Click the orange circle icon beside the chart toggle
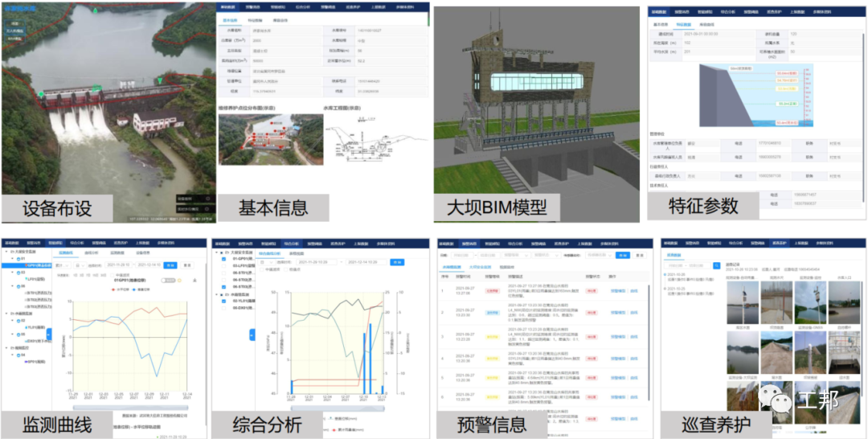The height and width of the screenshot is (439, 868). coord(179,280)
